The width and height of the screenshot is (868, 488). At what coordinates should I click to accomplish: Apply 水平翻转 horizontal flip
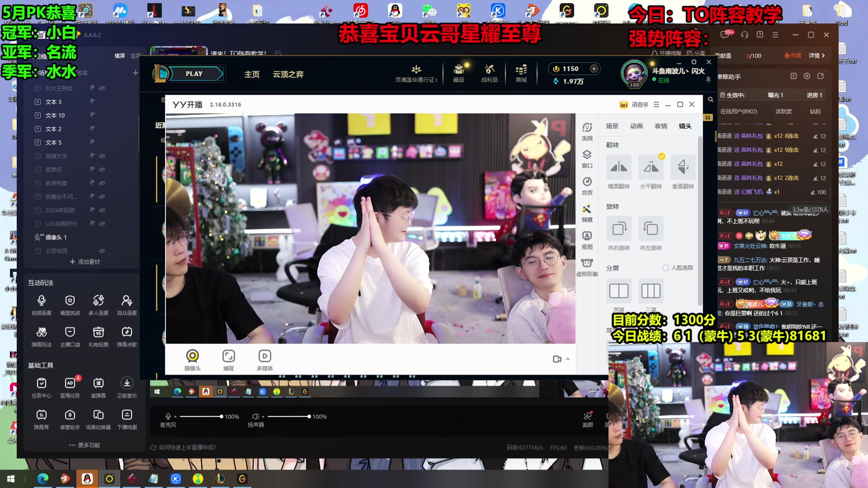(x=651, y=172)
